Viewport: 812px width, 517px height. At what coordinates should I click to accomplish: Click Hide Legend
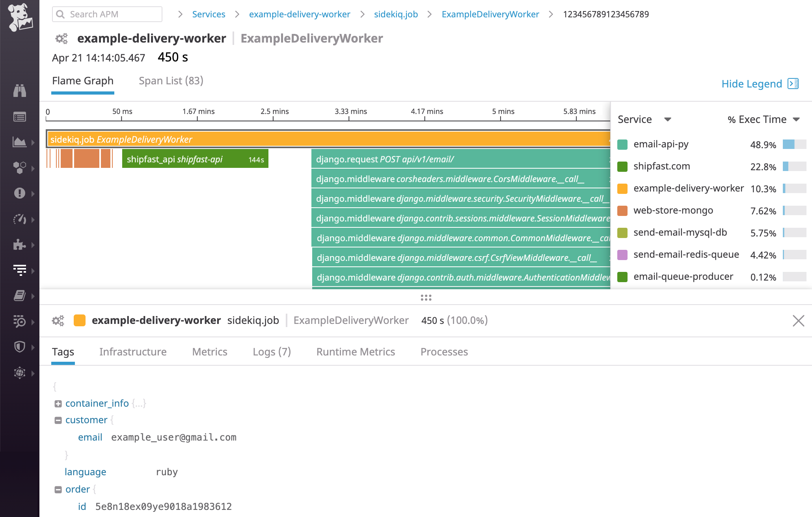point(751,84)
